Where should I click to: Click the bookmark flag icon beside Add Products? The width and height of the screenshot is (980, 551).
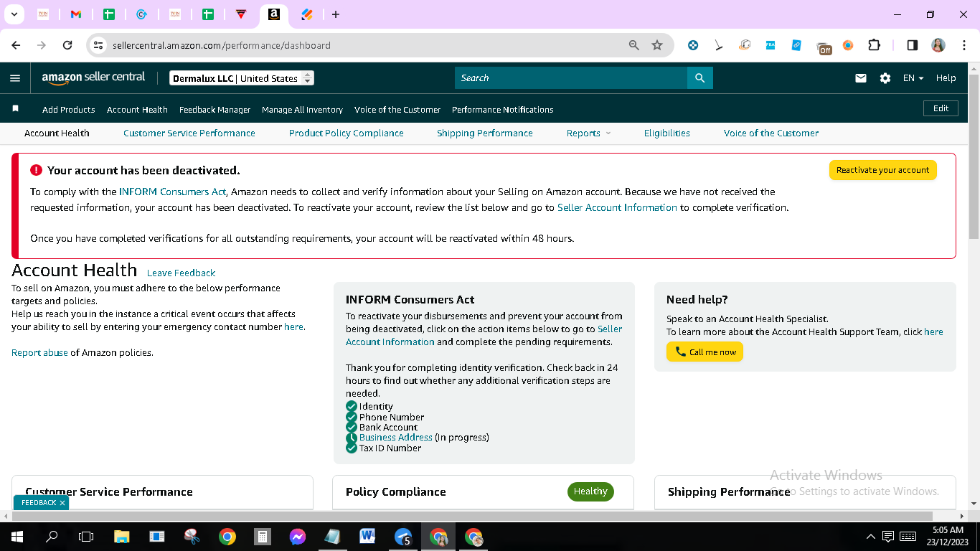15,109
